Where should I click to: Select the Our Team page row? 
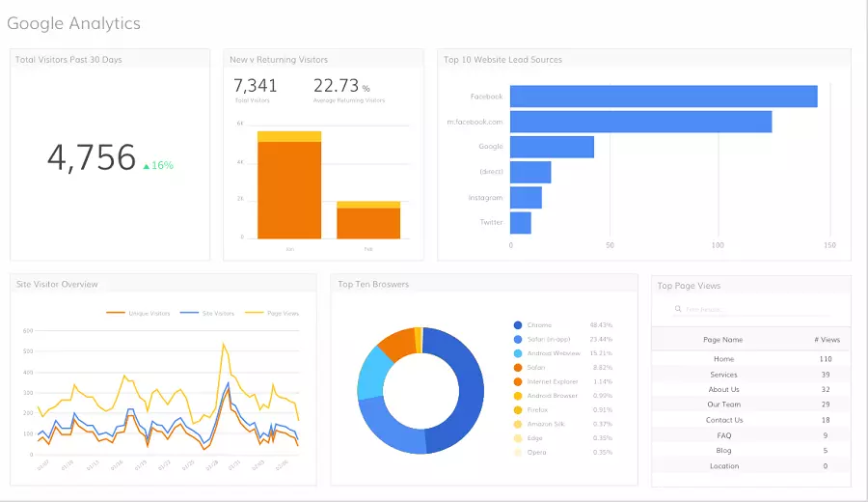tap(751, 404)
